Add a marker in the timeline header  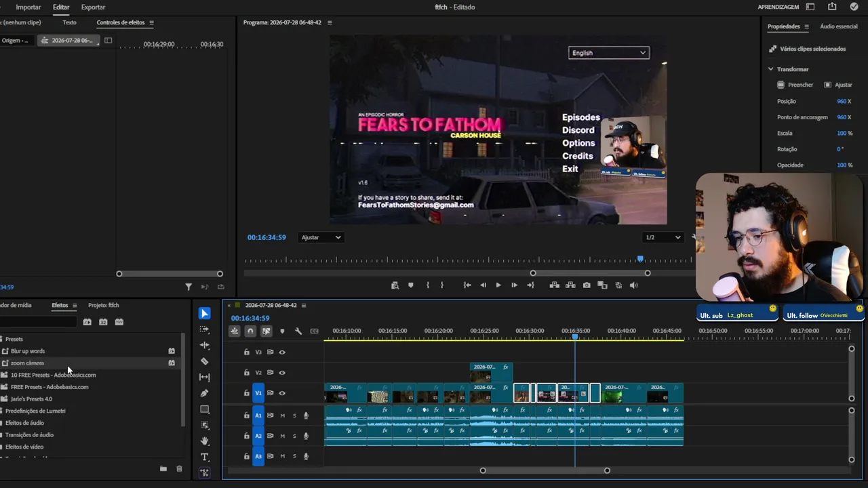click(282, 331)
